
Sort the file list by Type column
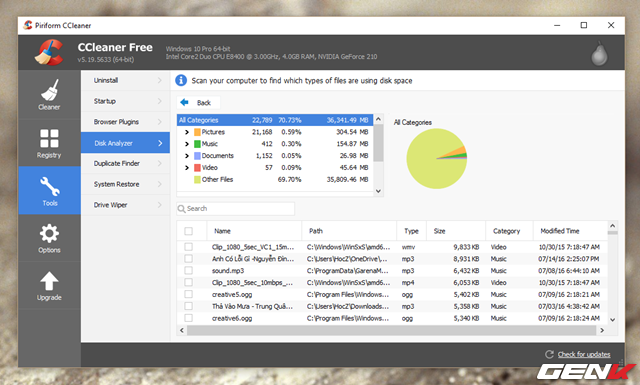pyautogui.click(x=411, y=231)
